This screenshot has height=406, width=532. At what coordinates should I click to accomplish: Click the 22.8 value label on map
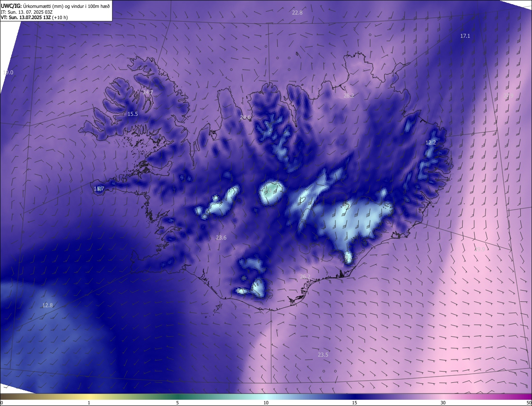[297, 13]
